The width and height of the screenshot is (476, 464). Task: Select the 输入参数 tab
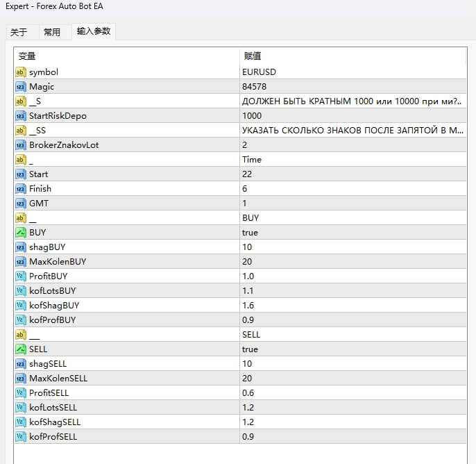pyautogui.click(x=94, y=31)
